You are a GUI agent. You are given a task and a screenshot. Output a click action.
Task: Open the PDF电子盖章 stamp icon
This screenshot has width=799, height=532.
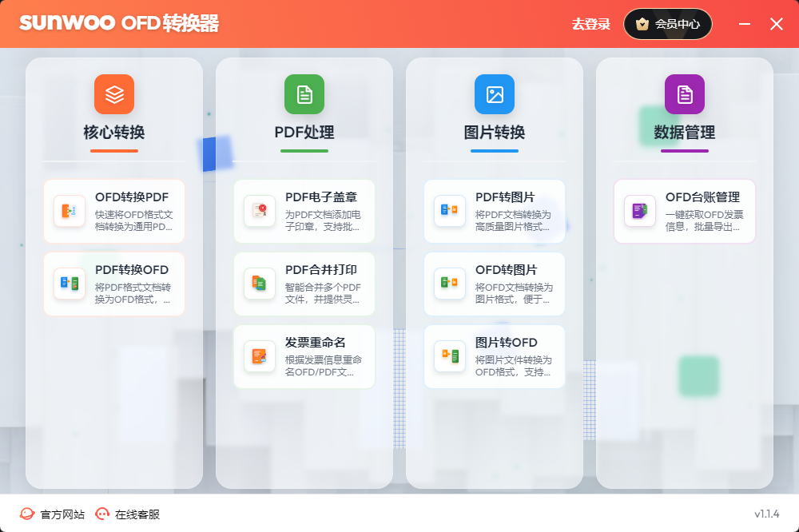click(260, 211)
